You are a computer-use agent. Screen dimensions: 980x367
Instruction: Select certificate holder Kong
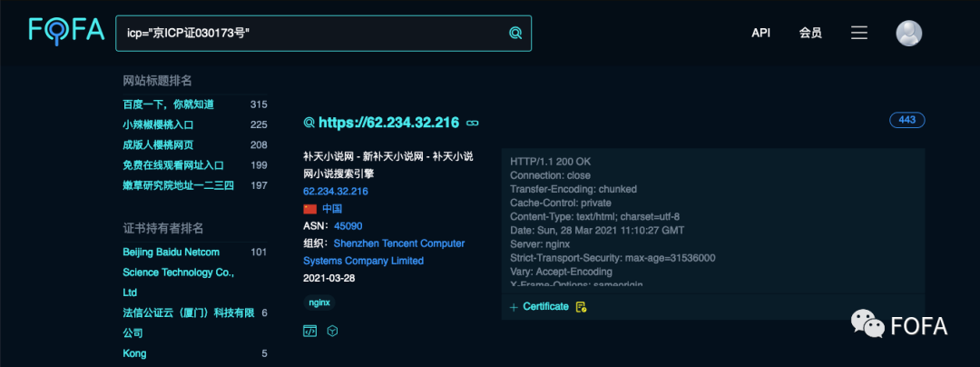134,353
